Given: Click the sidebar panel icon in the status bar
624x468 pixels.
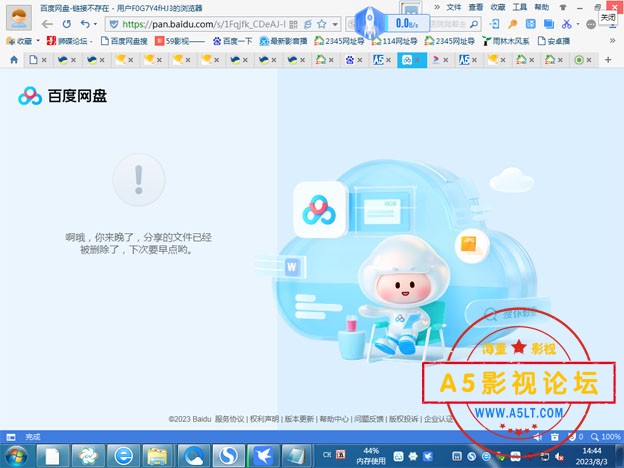Looking at the screenshot, I should click(x=11, y=437).
